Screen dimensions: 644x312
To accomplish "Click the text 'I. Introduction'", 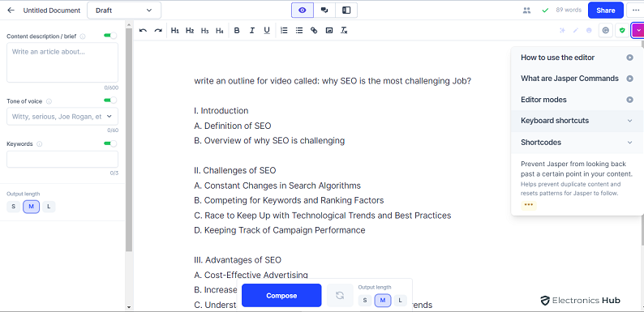I will 221,111.
